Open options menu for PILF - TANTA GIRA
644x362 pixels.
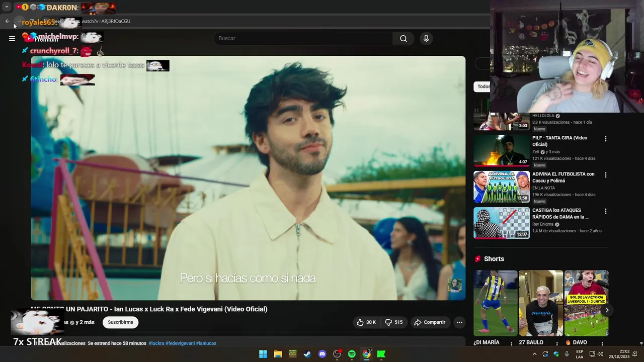point(606,139)
